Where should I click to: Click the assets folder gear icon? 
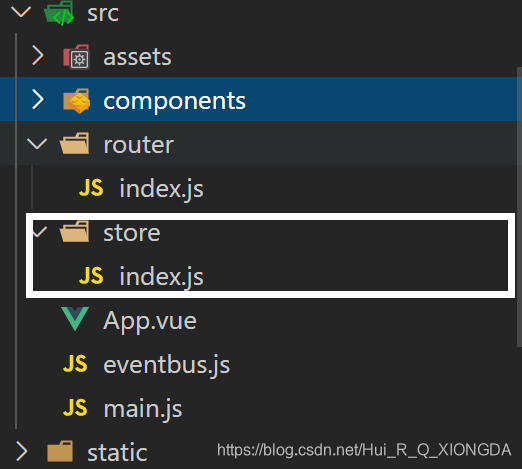(76, 57)
